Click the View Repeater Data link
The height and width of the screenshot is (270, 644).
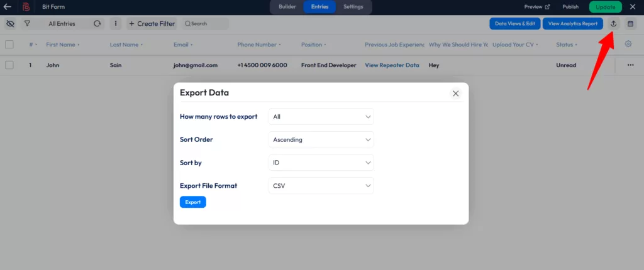click(x=392, y=65)
